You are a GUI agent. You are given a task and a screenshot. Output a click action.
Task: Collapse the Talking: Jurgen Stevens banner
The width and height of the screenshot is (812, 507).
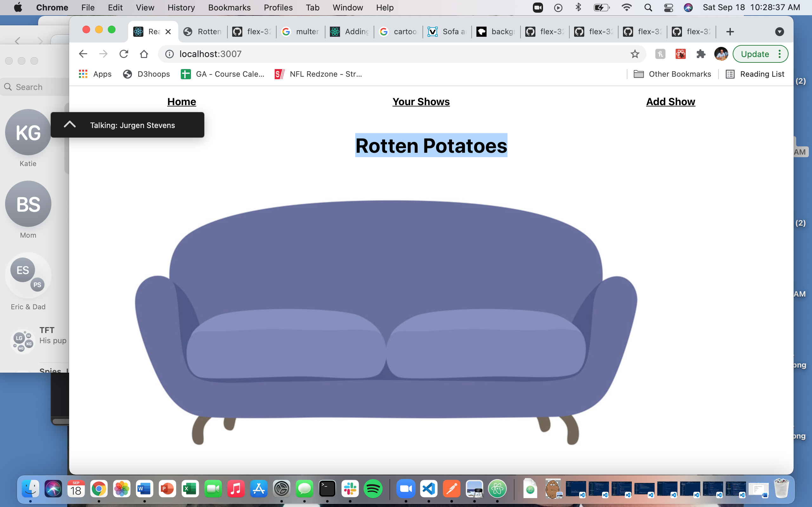tap(69, 125)
